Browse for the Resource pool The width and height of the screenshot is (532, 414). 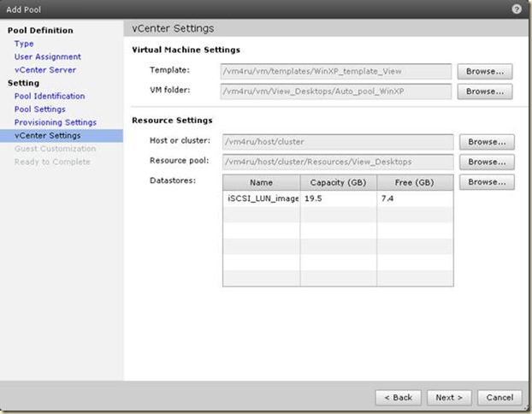pos(487,161)
